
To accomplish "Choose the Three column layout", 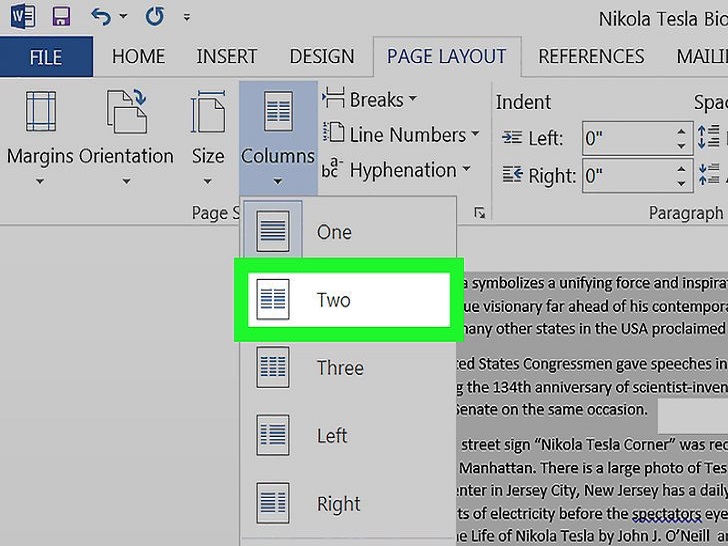I will click(348, 368).
